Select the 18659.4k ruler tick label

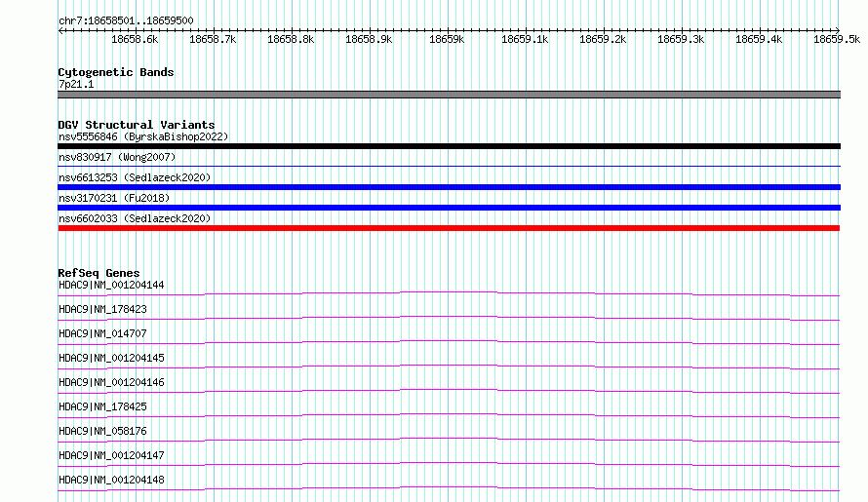[759, 39]
